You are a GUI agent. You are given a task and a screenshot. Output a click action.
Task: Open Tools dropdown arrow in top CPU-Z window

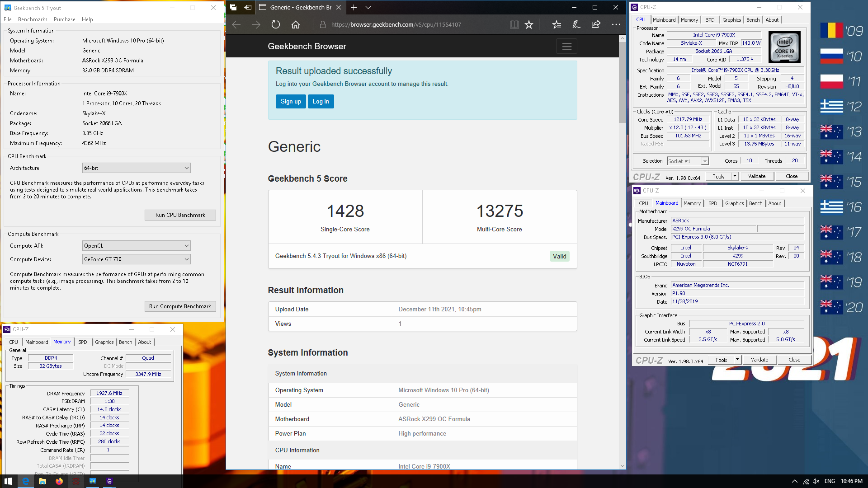click(735, 176)
